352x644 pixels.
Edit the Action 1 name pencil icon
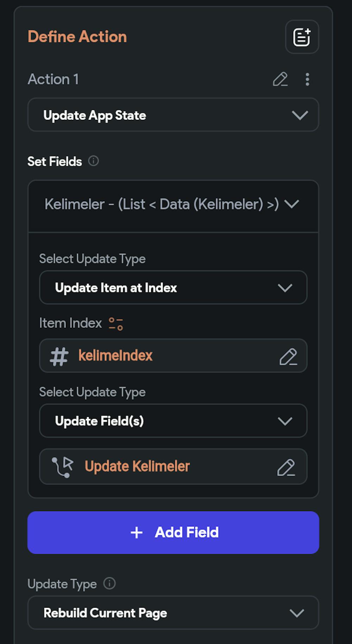click(x=280, y=79)
